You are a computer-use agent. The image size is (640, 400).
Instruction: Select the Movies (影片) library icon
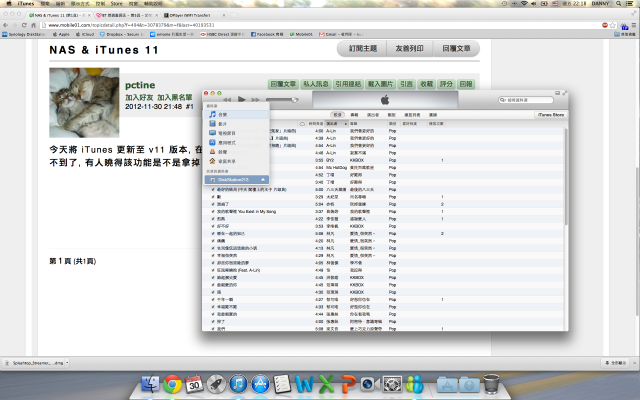212,124
